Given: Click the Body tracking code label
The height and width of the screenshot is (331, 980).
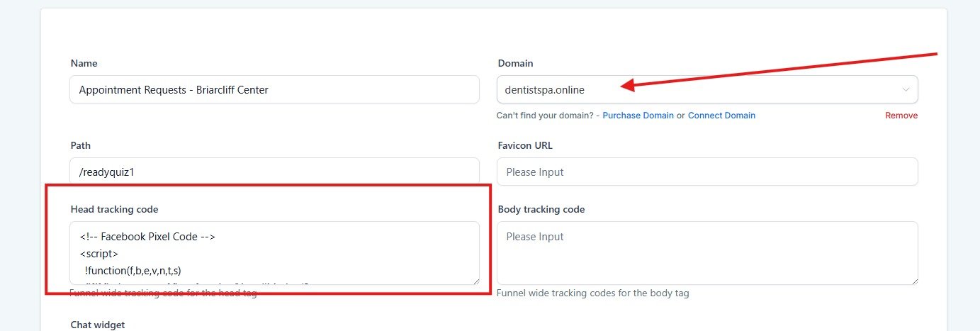Looking at the screenshot, I should [x=541, y=209].
